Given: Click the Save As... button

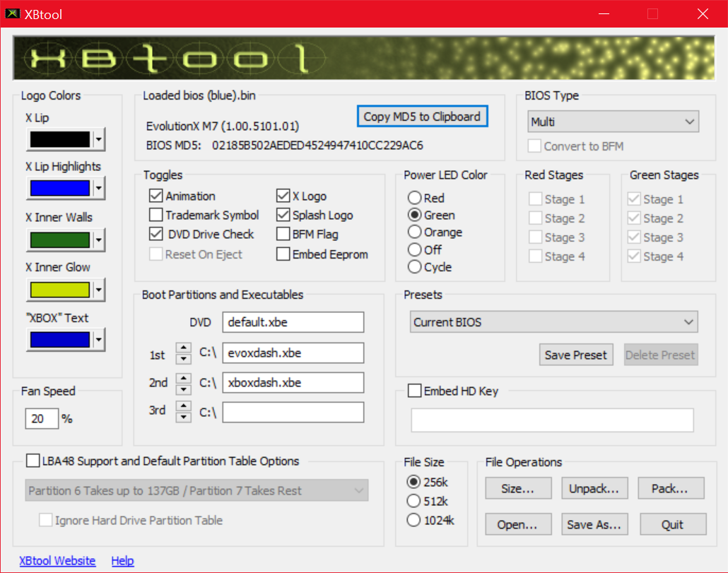Looking at the screenshot, I should (x=594, y=524).
